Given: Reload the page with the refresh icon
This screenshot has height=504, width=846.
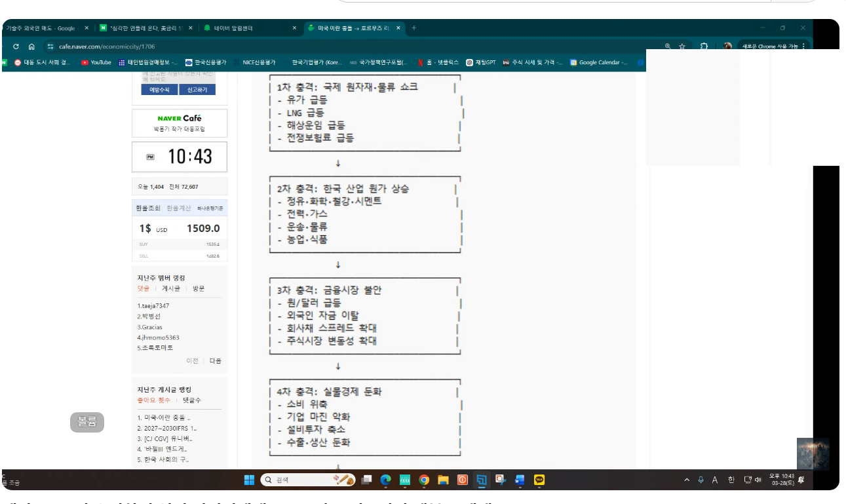Looking at the screenshot, I should coord(16,47).
